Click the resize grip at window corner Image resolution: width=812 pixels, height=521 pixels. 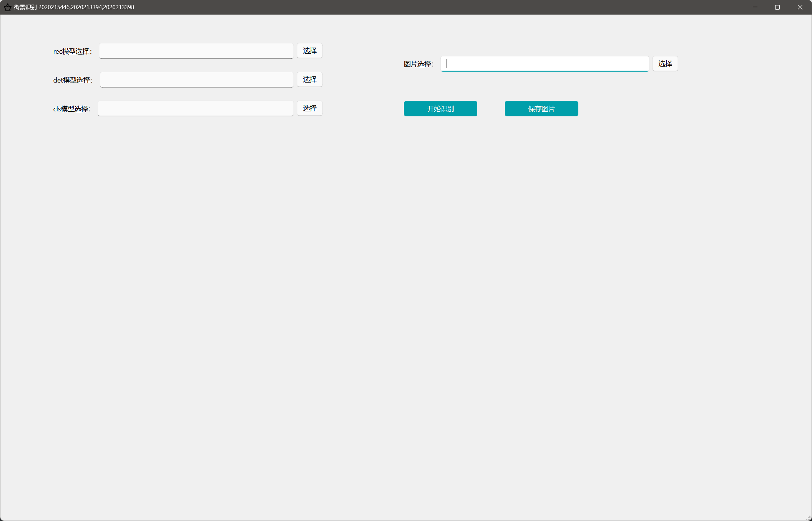tap(808, 518)
